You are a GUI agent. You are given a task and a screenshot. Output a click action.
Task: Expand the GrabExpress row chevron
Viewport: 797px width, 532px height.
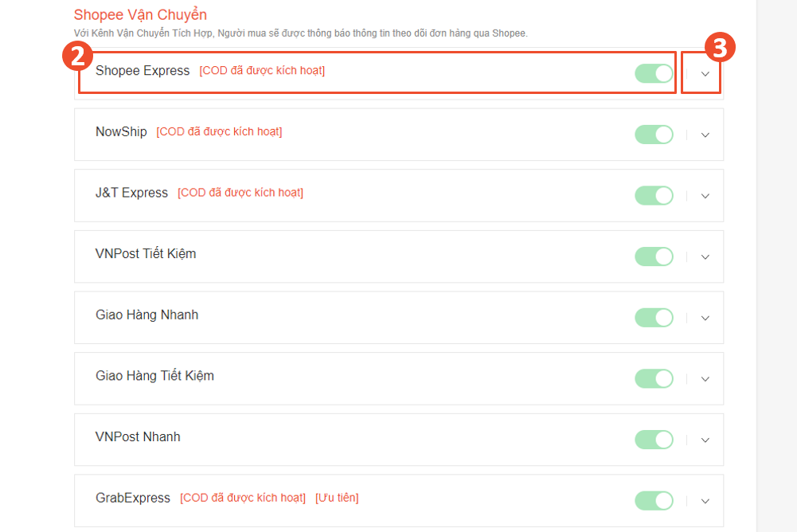705,501
